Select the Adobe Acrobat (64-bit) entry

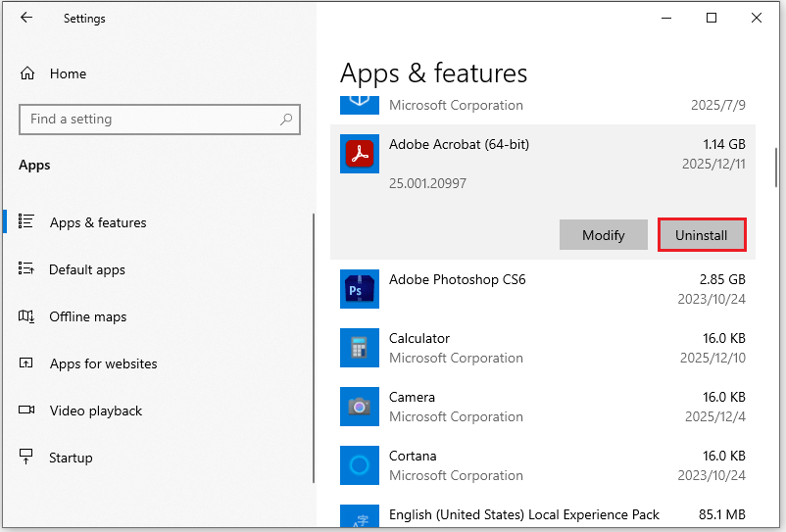tap(543, 192)
